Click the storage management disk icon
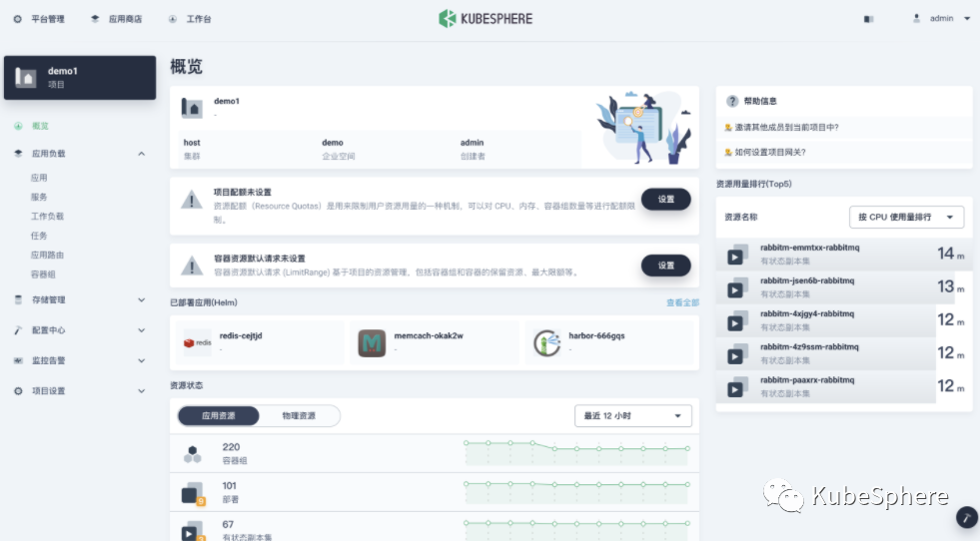 pos(18,299)
